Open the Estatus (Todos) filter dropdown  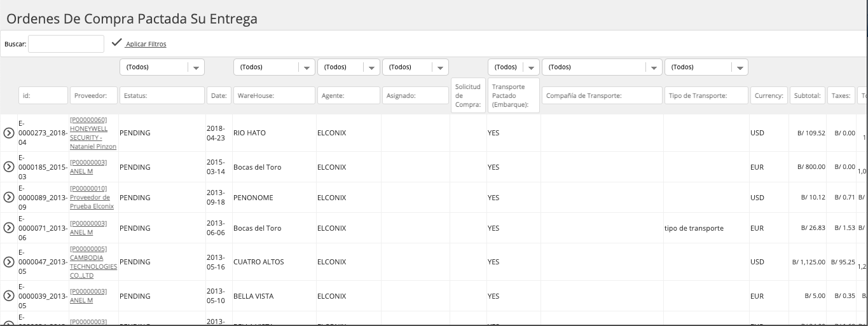point(162,67)
